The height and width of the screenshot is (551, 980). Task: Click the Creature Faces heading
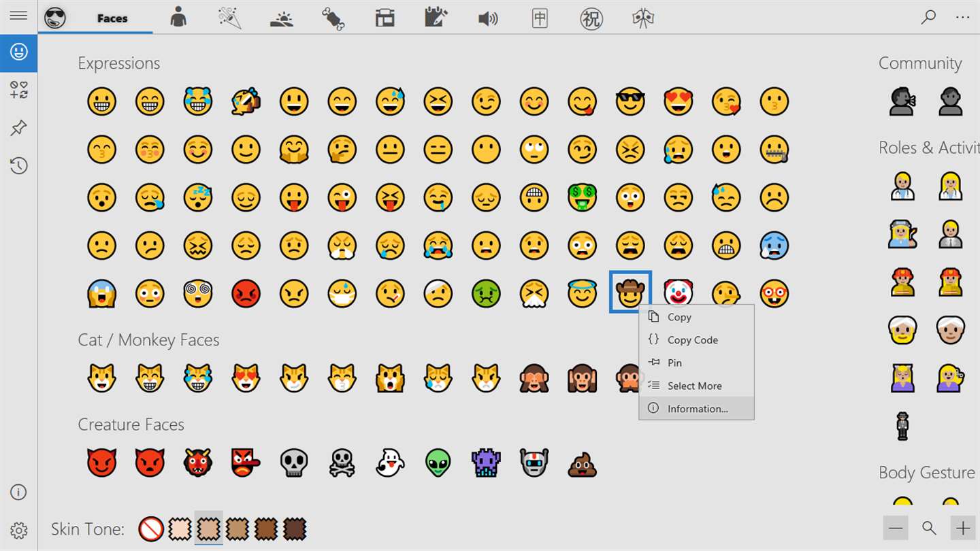pyautogui.click(x=131, y=424)
